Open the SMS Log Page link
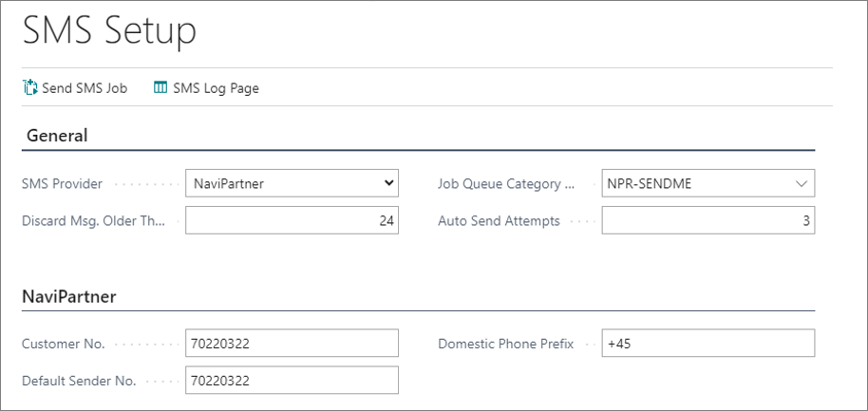 point(206,88)
